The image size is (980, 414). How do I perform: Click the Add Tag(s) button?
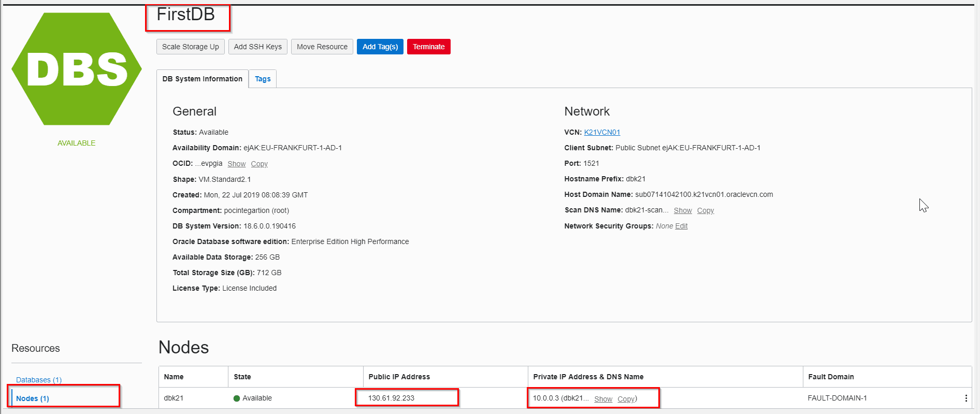click(x=380, y=47)
